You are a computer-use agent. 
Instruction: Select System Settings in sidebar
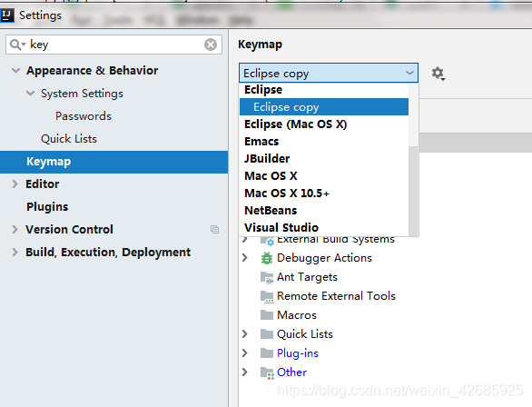pyautogui.click(x=82, y=94)
